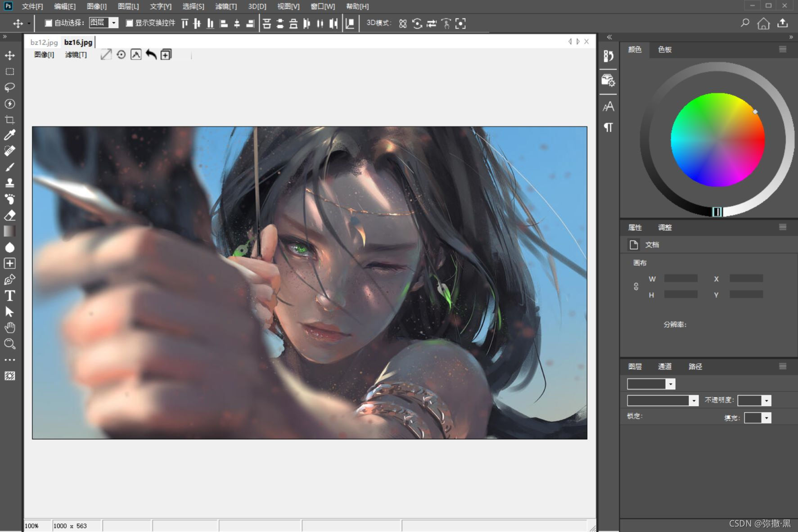Select the Brush tool

coord(9,167)
